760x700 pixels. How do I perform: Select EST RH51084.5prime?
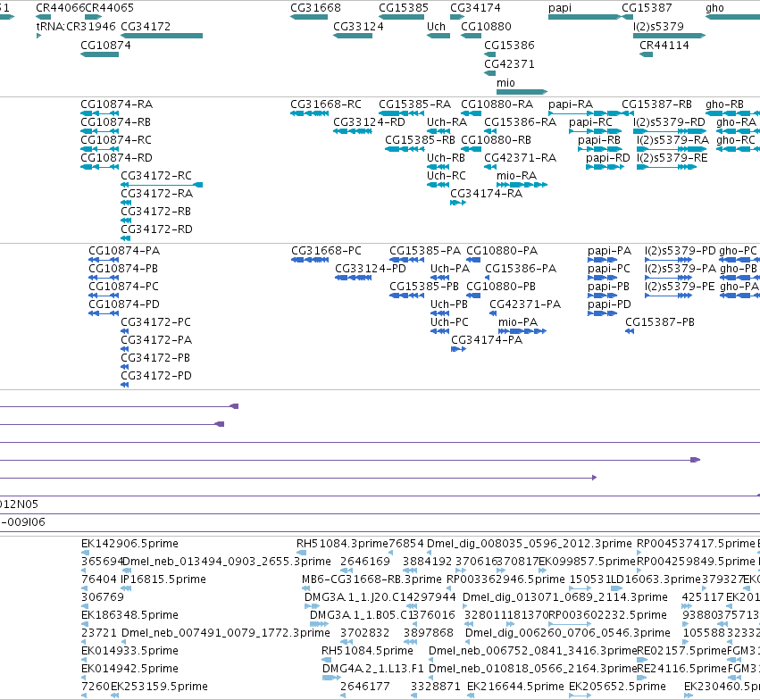tap(367, 651)
